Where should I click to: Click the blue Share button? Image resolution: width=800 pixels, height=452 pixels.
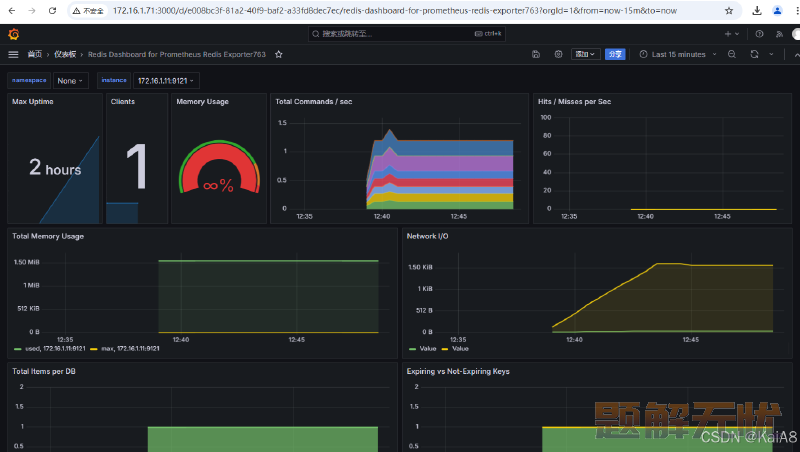[615, 54]
